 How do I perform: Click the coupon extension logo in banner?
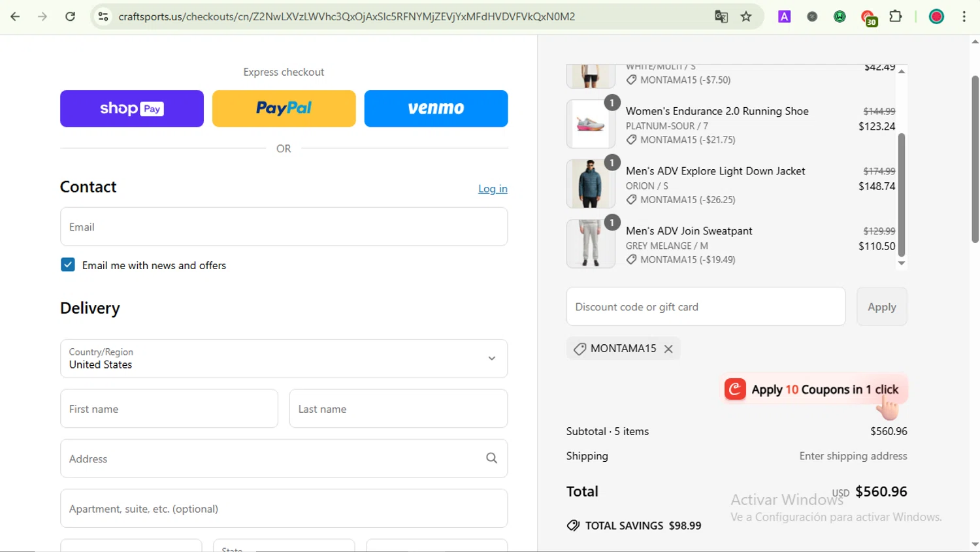tap(735, 389)
